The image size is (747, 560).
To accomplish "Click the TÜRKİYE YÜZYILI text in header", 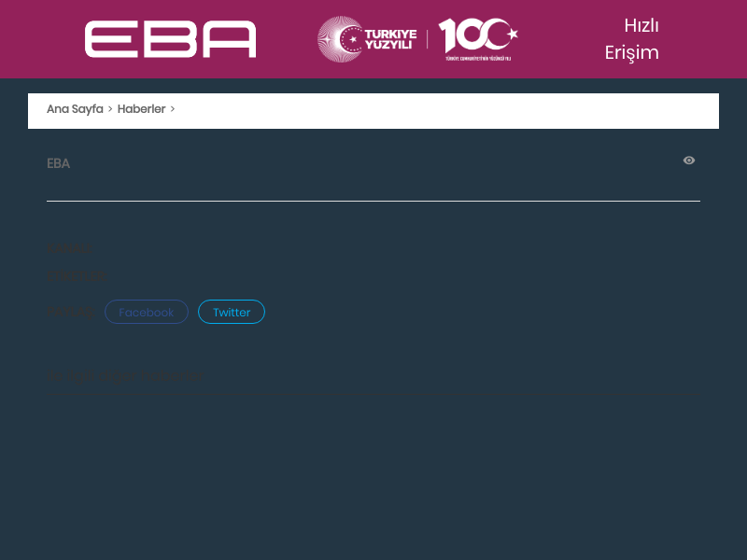I will pos(390,39).
